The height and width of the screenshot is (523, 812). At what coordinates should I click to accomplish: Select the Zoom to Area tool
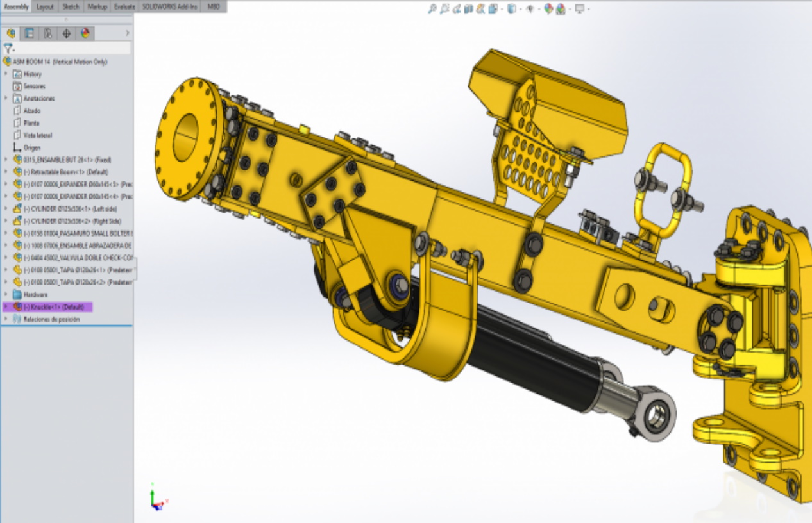(x=444, y=9)
